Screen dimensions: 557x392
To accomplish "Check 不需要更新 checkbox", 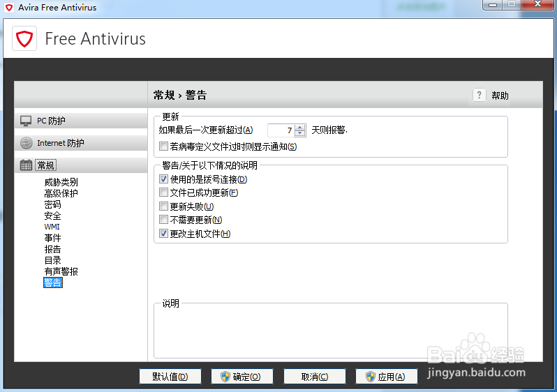I will click(163, 220).
